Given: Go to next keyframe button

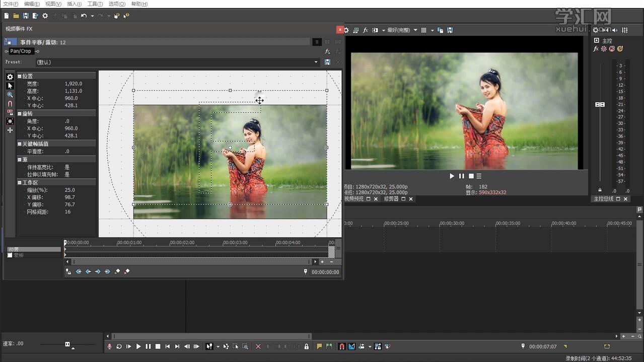Looking at the screenshot, I should point(98,271).
